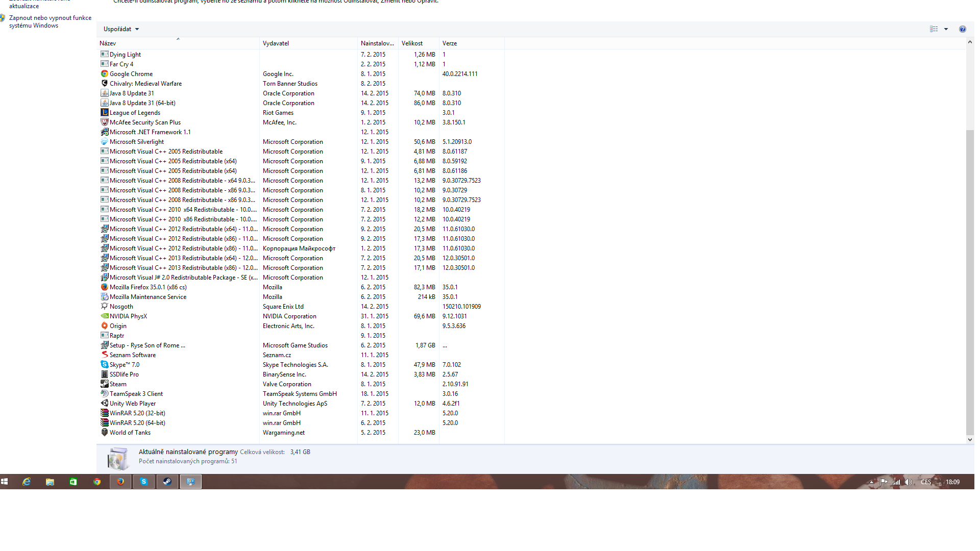Click the NVIDIA PhysX icon

coord(104,316)
